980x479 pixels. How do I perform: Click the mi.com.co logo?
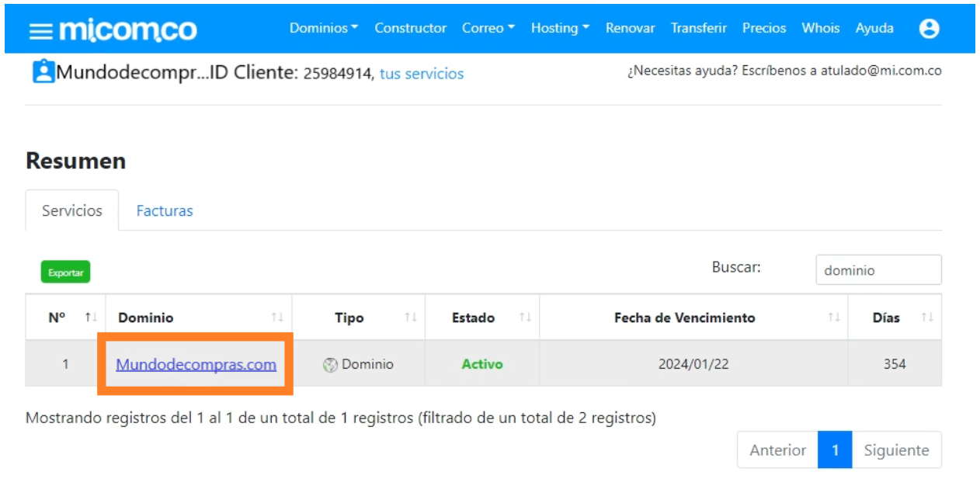click(x=128, y=30)
